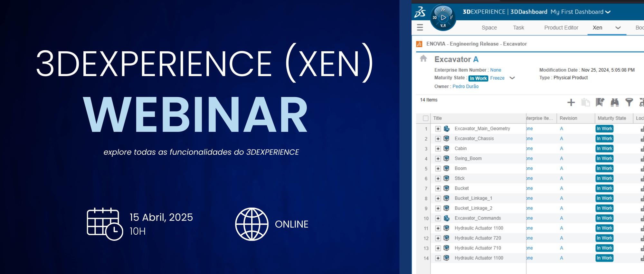Expand the Swing_Boom row
Screen dimensions: 644x274
(x=438, y=159)
